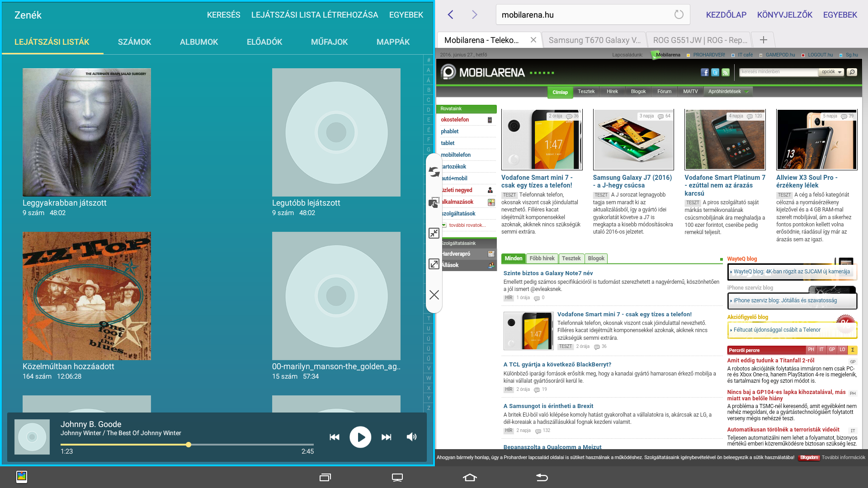Click the site search magnifier button
The width and height of the screenshot is (868, 488).
(852, 72)
